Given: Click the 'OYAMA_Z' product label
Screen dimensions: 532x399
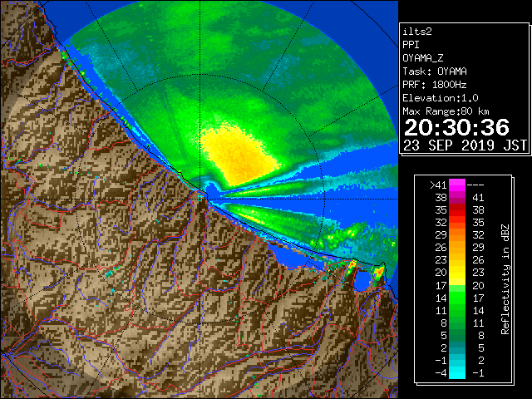Looking at the screenshot, I should point(423,58).
